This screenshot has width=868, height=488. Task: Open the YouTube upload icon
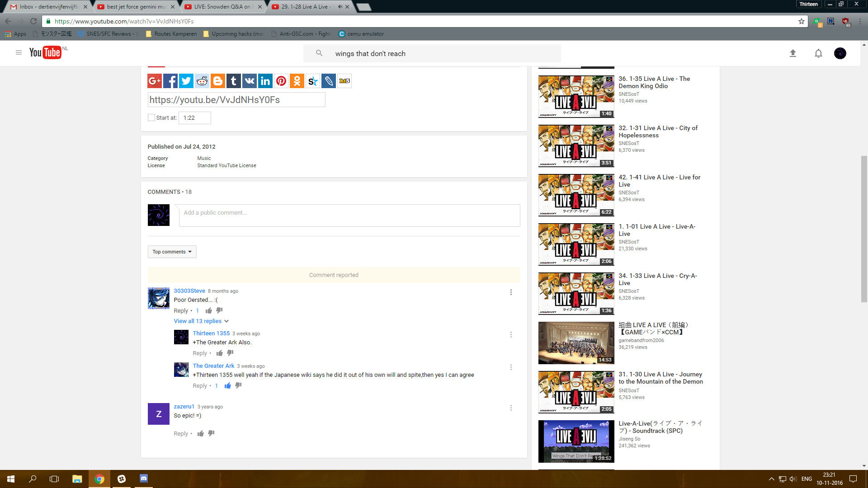point(793,53)
